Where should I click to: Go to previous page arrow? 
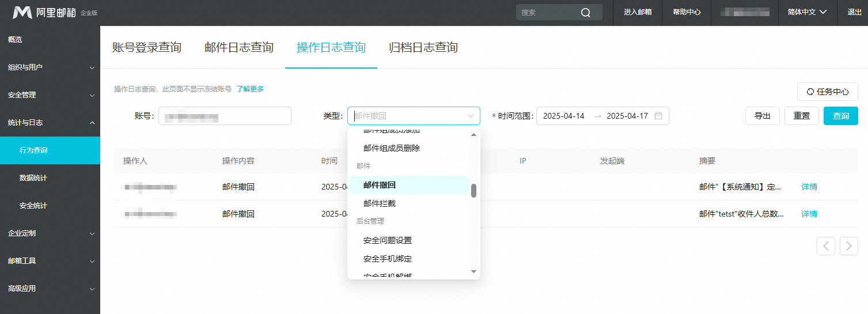[x=826, y=246]
